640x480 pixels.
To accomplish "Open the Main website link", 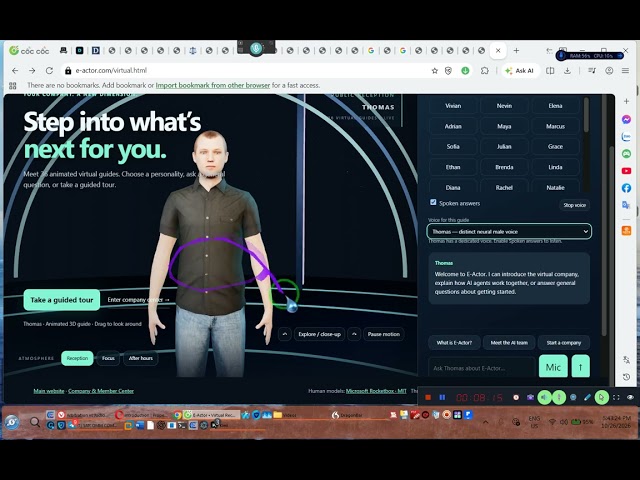I will 49,391.
